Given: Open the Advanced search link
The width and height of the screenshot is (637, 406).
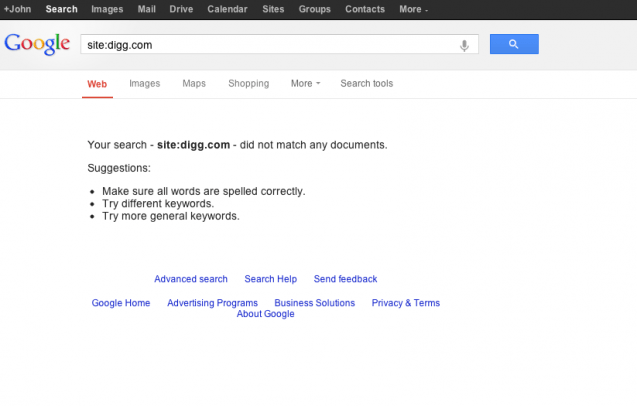Looking at the screenshot, I should pyautogui.click(x=191, y=279).
